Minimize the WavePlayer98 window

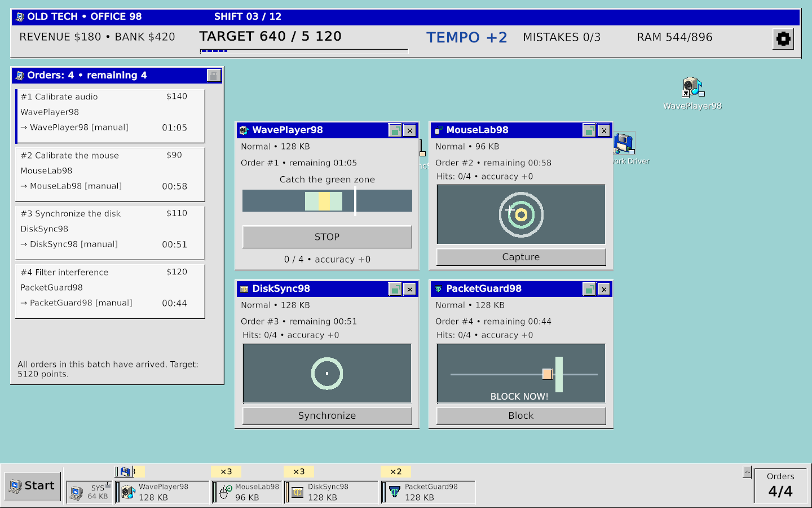[395, 130]
